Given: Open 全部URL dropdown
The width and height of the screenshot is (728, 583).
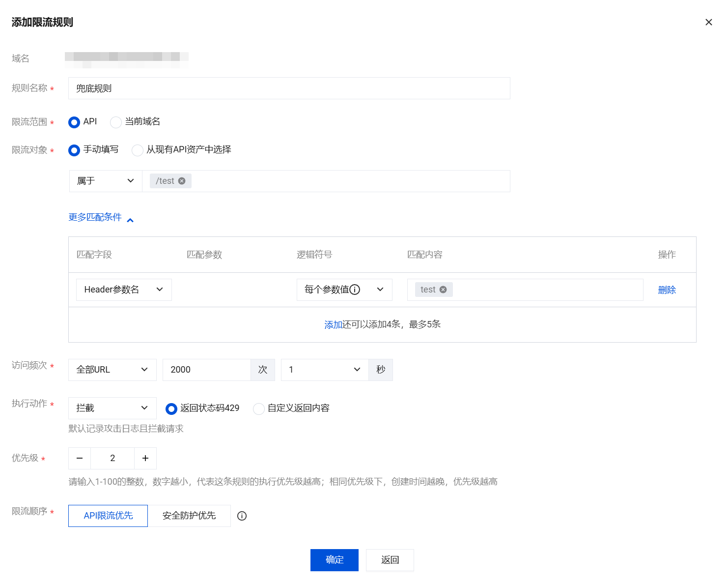Looking at the screenshot, I should pyautogui.click(x=112, y=370).
